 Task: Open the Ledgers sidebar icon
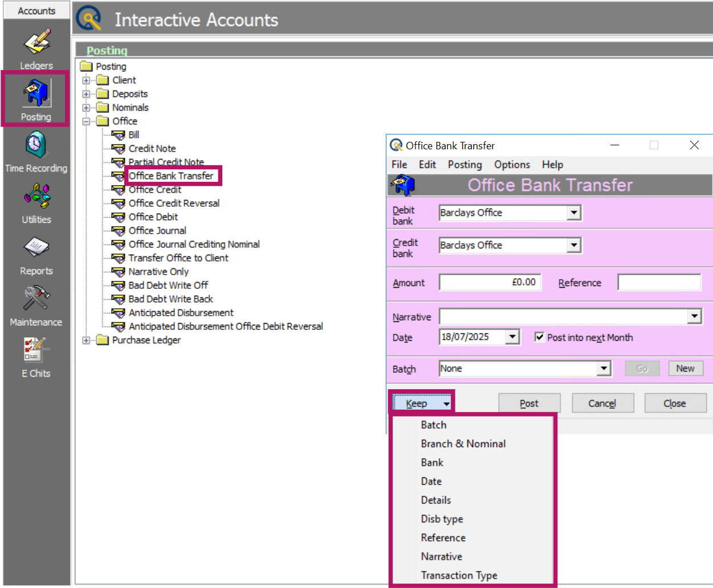coord(36,43)
